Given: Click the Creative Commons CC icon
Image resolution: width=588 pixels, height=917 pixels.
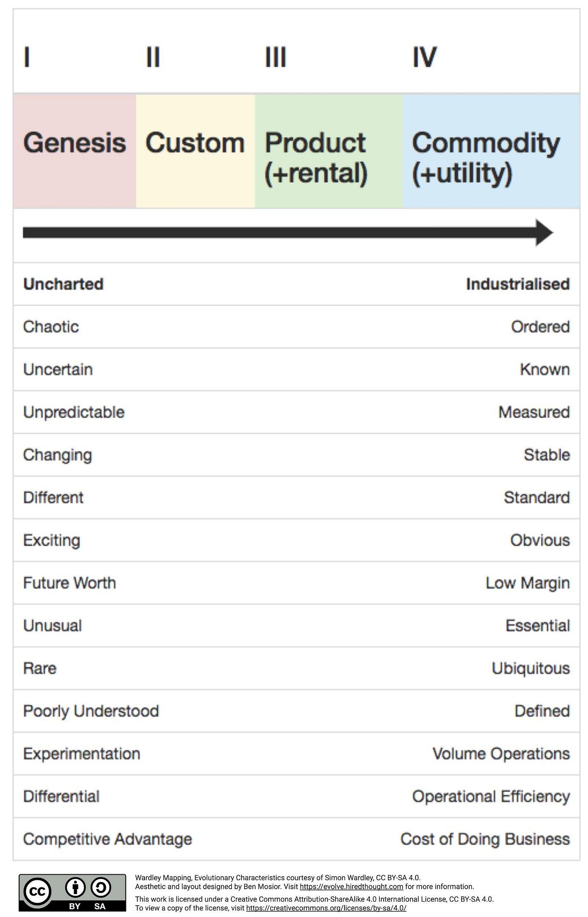Looking at the screenshot, I should 37,891.
